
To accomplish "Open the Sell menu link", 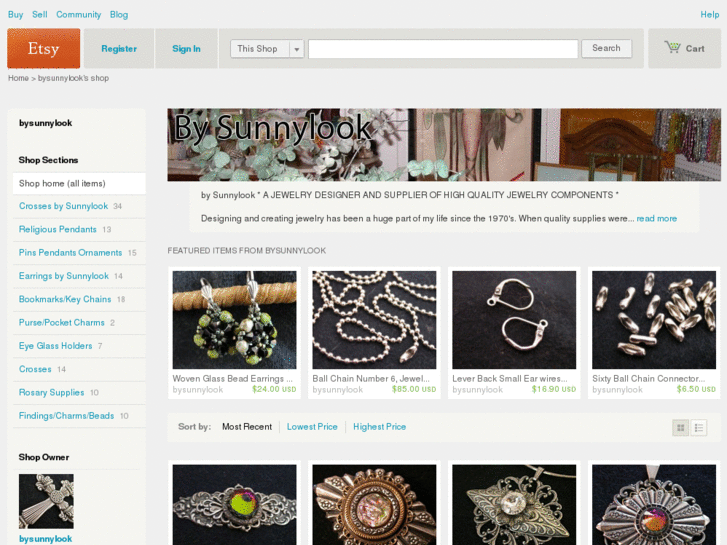I will 40,15.
